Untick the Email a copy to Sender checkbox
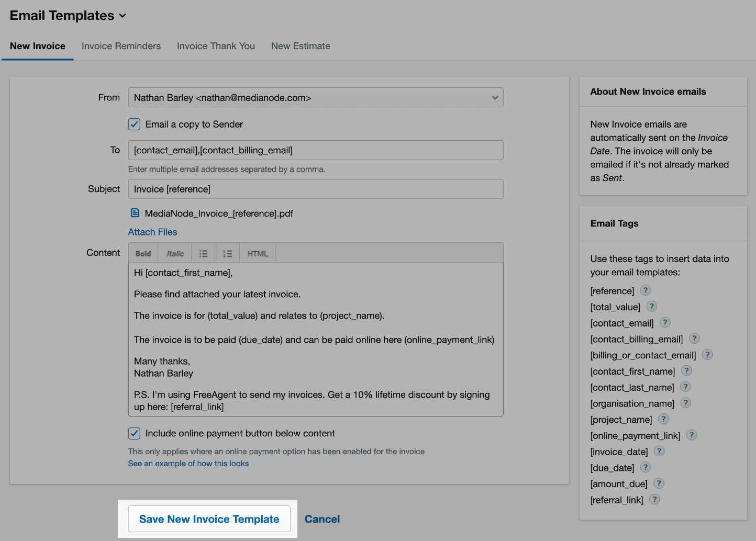This screenshot has width=756, height=541. 134,124
